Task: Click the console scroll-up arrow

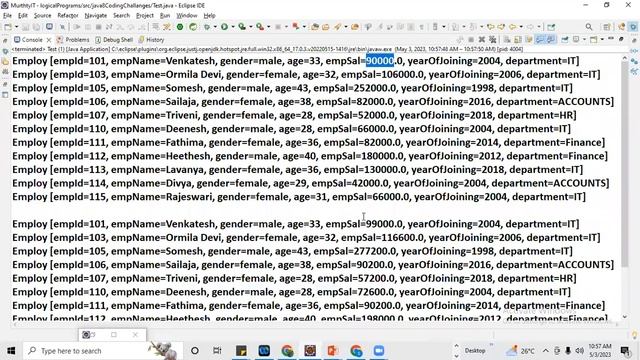Action: pos(624,58)
